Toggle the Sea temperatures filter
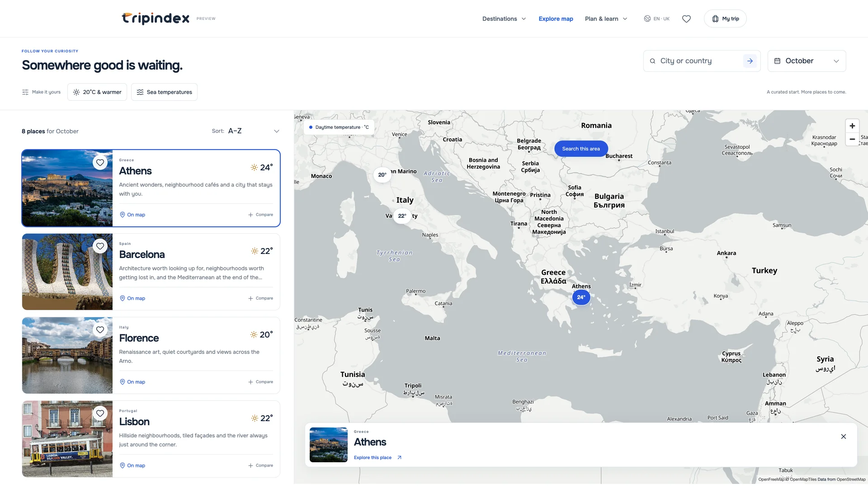The width and height of the screenshot is (868, 488). coord(164,92)
